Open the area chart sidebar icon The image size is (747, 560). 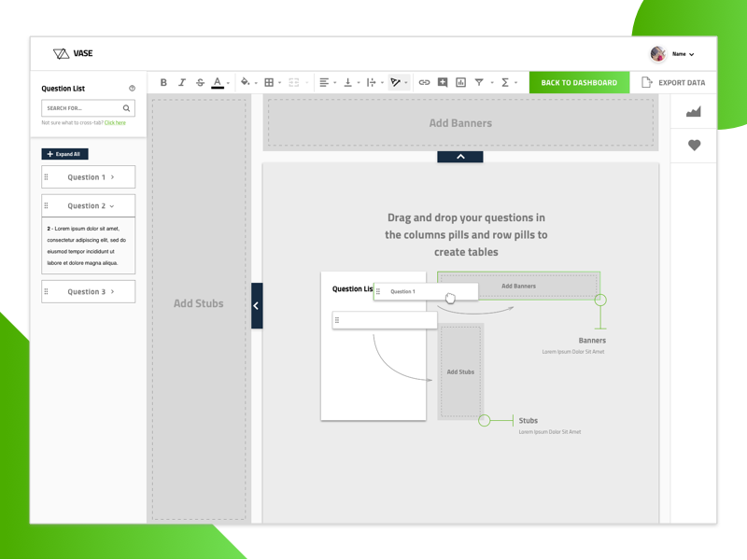(x=694, y=111)
